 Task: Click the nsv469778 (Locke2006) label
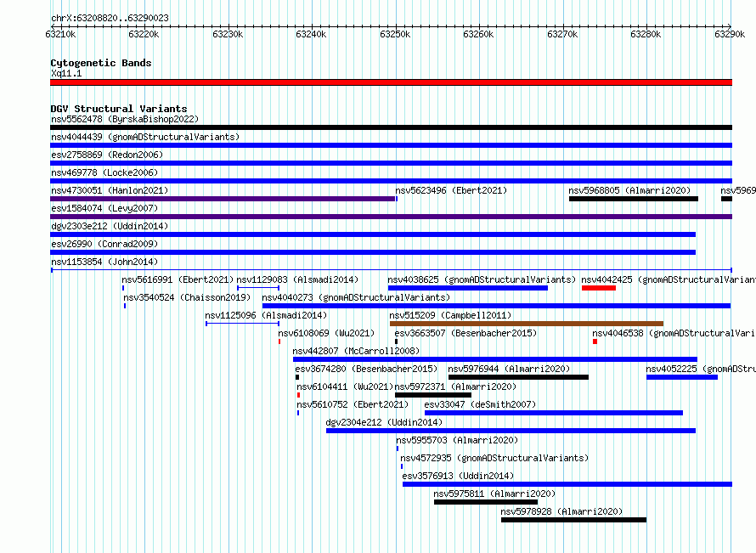pos(104,172)
